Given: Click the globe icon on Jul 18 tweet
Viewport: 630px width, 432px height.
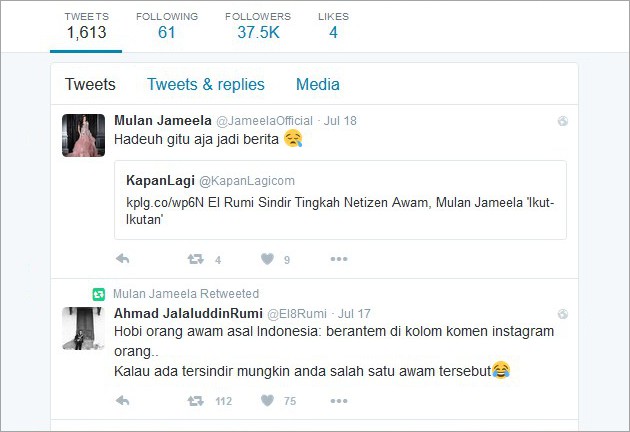Looking at the screenshot, I should [562, 121].
